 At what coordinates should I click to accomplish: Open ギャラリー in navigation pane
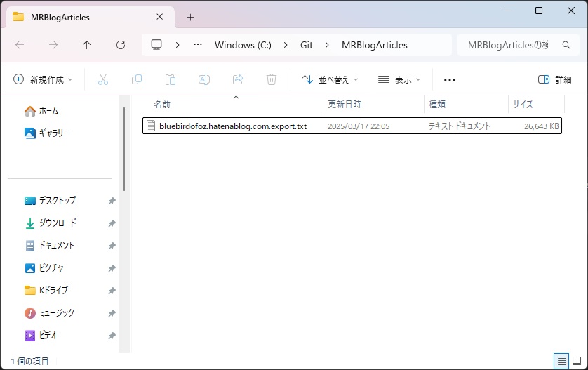[46, 133]
